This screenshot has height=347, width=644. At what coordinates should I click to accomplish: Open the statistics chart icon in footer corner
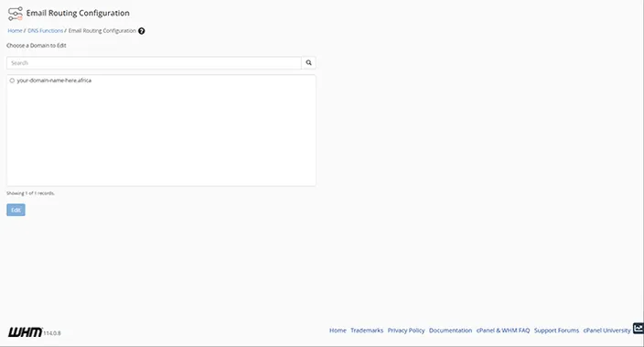pyautogui.click(x=639, y=328)
